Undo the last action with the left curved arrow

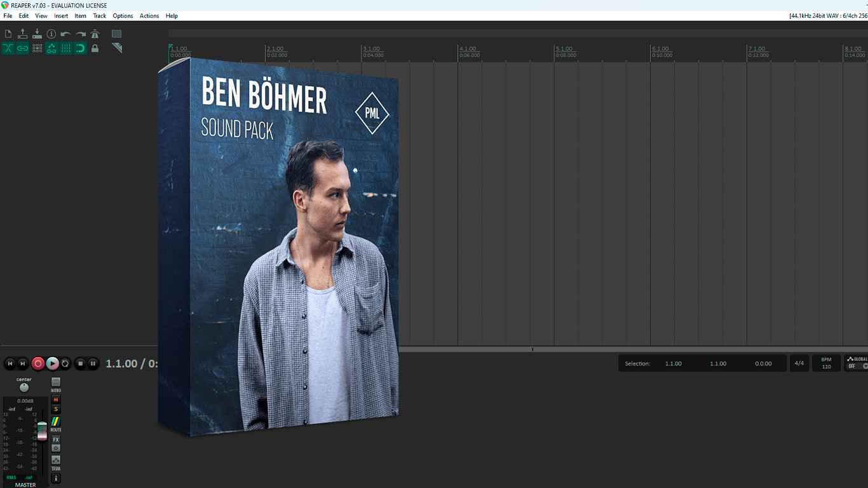click(x=66, y=34)
